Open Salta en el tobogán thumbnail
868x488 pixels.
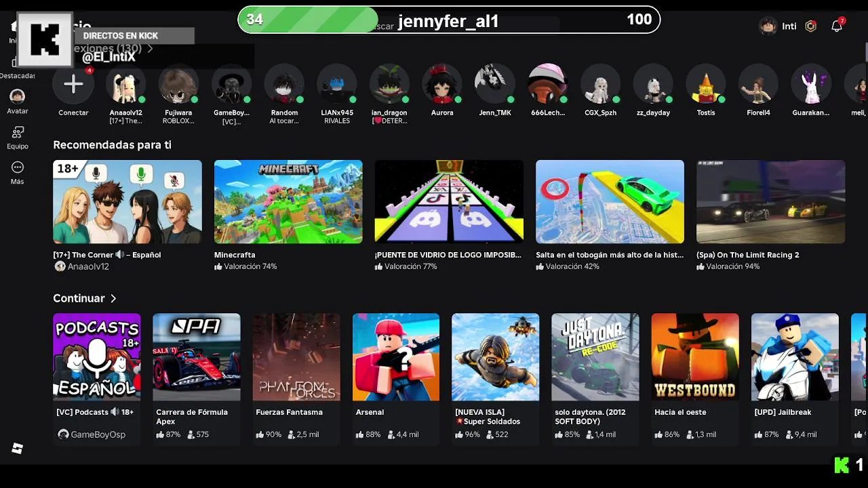610,201
